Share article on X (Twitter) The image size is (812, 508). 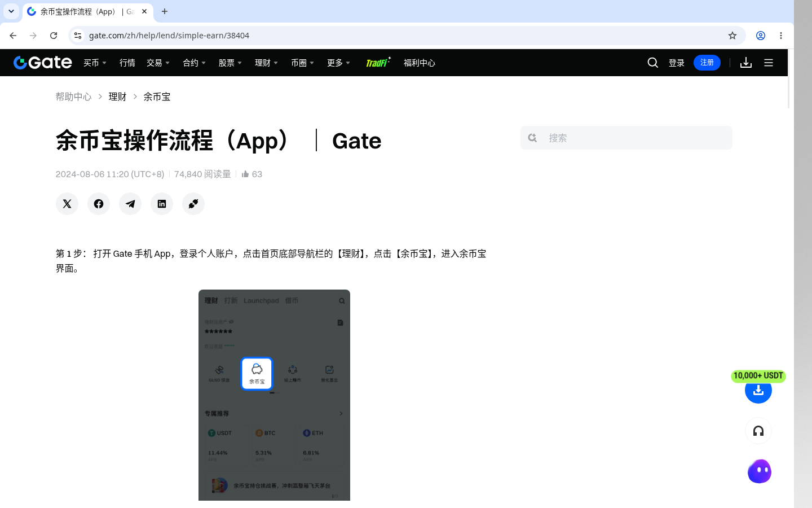(x=67, y=204)
